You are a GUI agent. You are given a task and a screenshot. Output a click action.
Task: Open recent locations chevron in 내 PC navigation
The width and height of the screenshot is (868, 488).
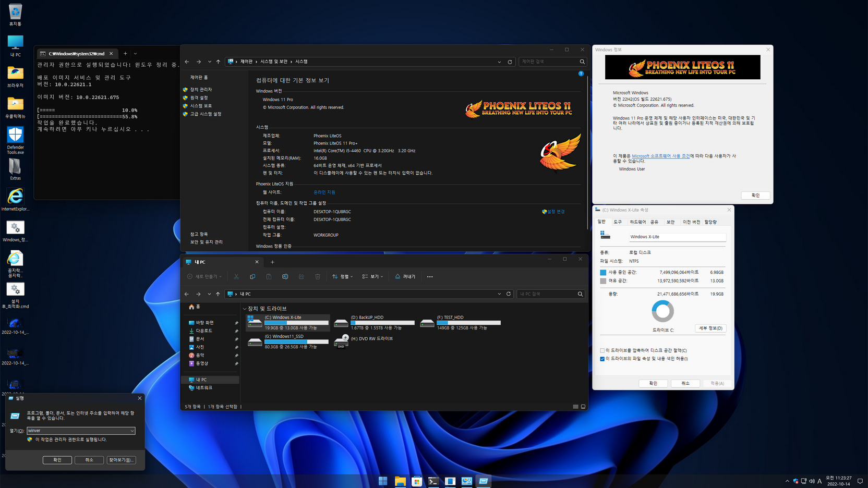point(209,294)
